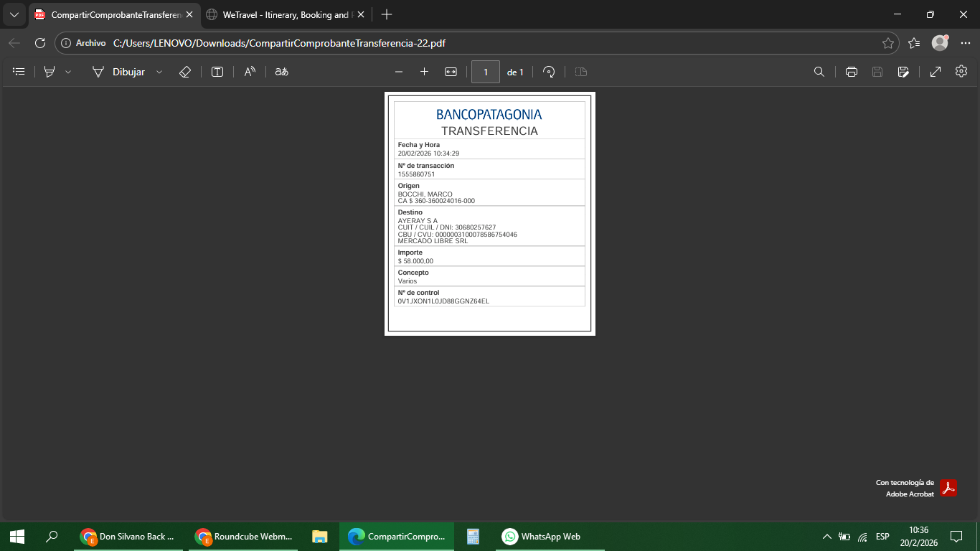Select the eraser tool
This screenshot has width=980, height=551.
(184, 72)
